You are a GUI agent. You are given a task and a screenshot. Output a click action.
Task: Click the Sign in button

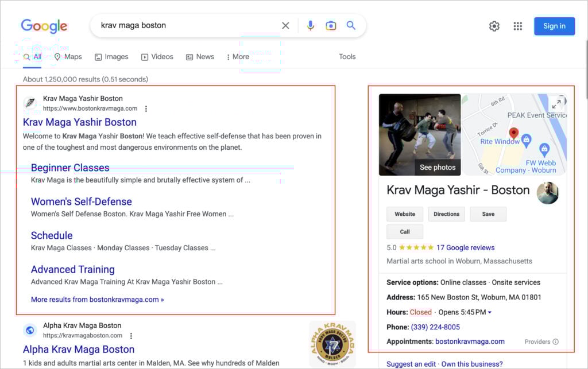tap(554, 26)
